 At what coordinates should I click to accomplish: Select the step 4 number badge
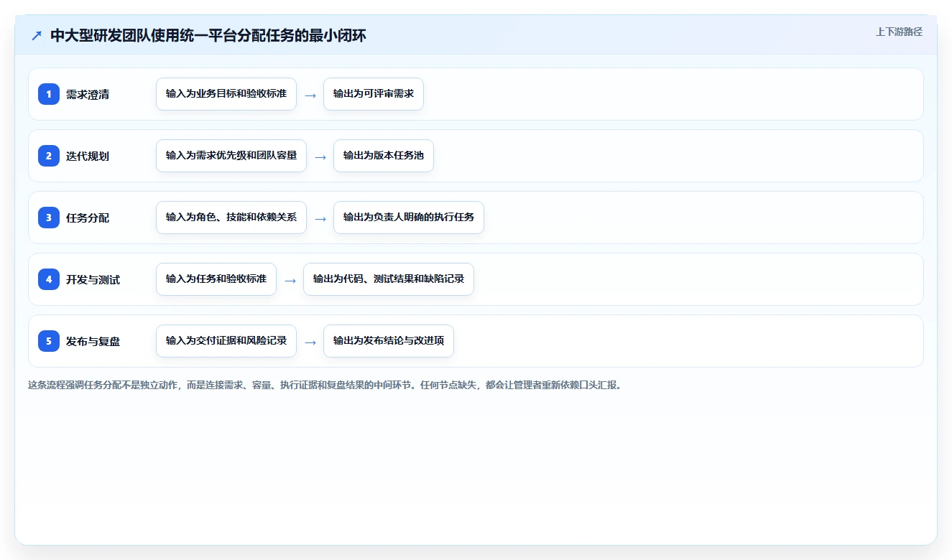click(49, 279)
